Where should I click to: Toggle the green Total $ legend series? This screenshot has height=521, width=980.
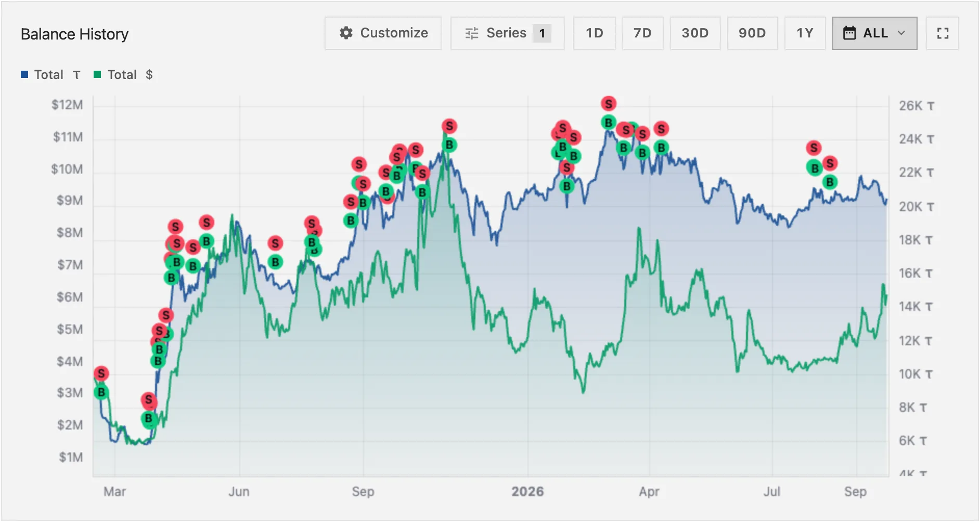point(123,75)
